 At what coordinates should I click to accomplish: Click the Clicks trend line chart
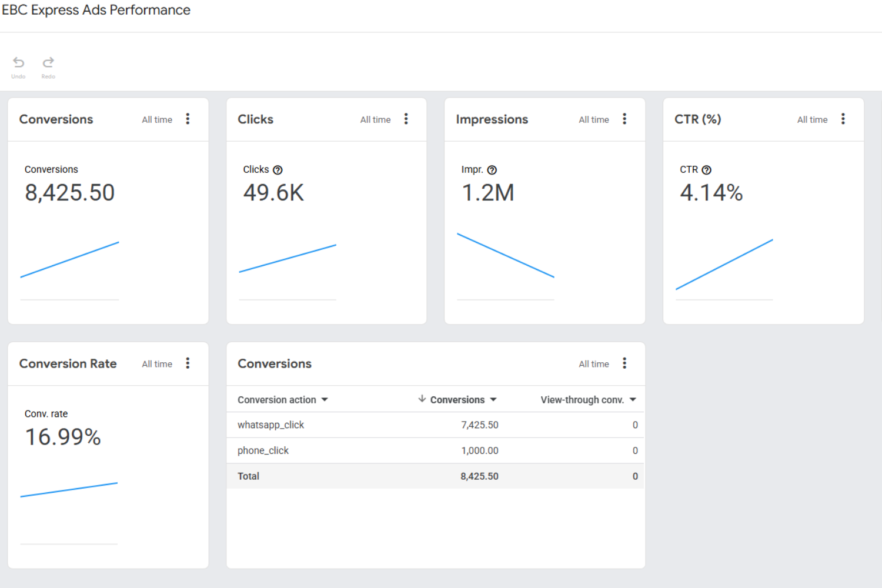coord(288,258)
